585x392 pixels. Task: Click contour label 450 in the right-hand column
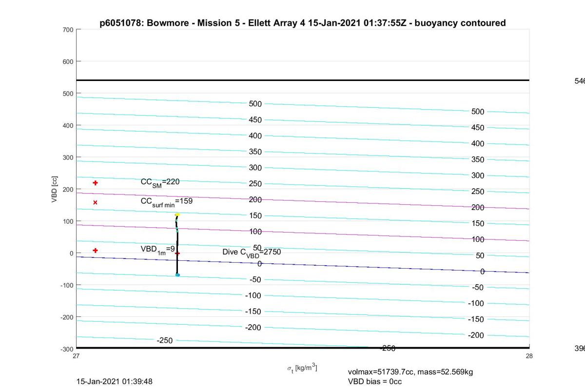[478, 128]
